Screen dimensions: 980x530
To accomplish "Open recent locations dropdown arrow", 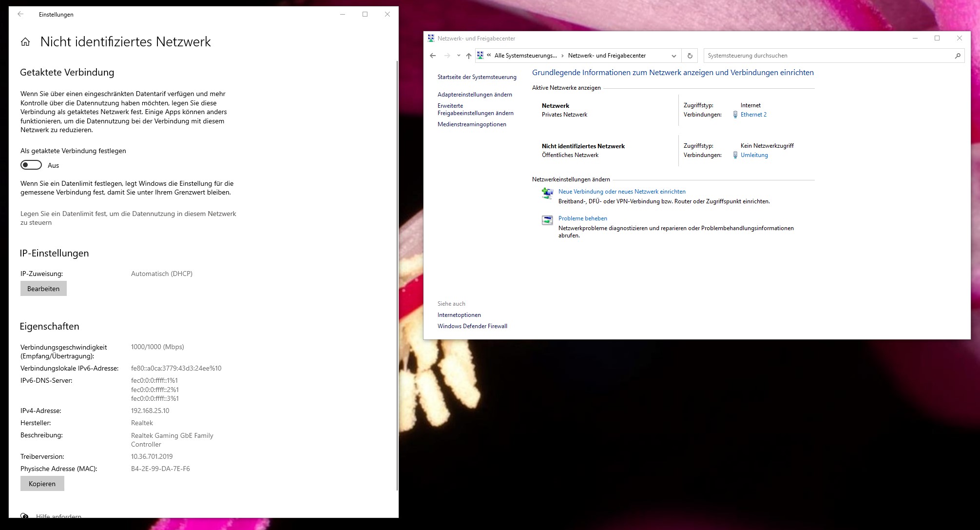I will (x=459, y=56).
